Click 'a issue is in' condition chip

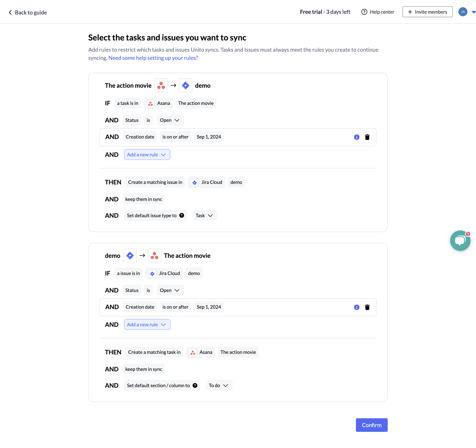coord(129,273)
